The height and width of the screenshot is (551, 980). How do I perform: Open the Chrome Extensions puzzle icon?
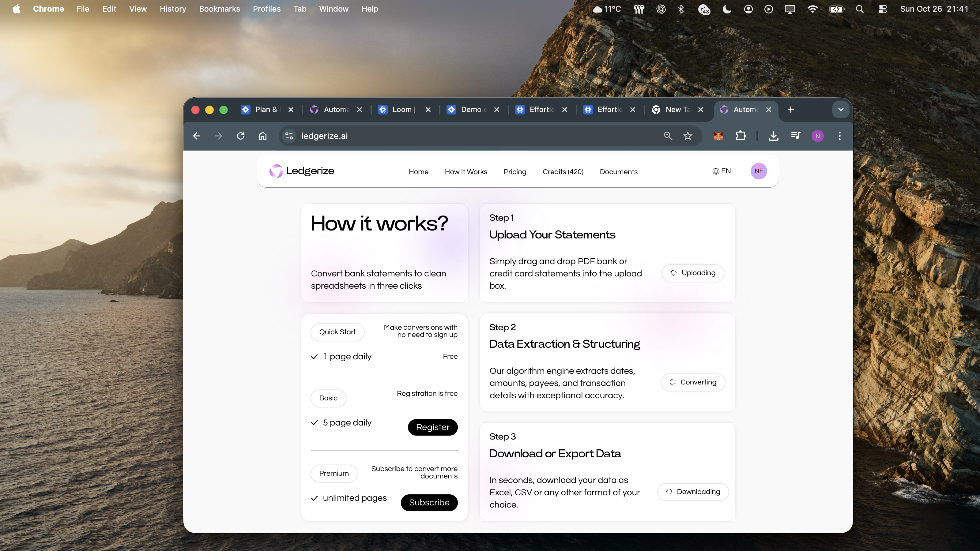(x=740, y=136)
